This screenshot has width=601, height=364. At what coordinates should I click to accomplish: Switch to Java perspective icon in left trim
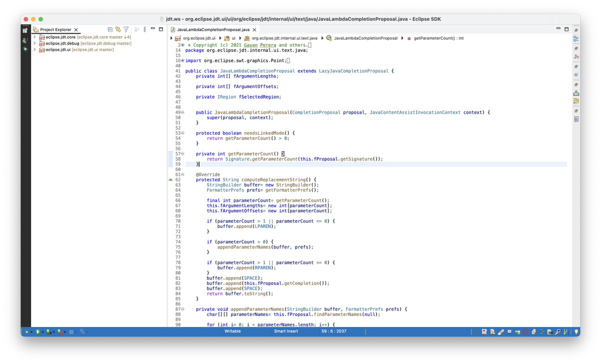25,40
